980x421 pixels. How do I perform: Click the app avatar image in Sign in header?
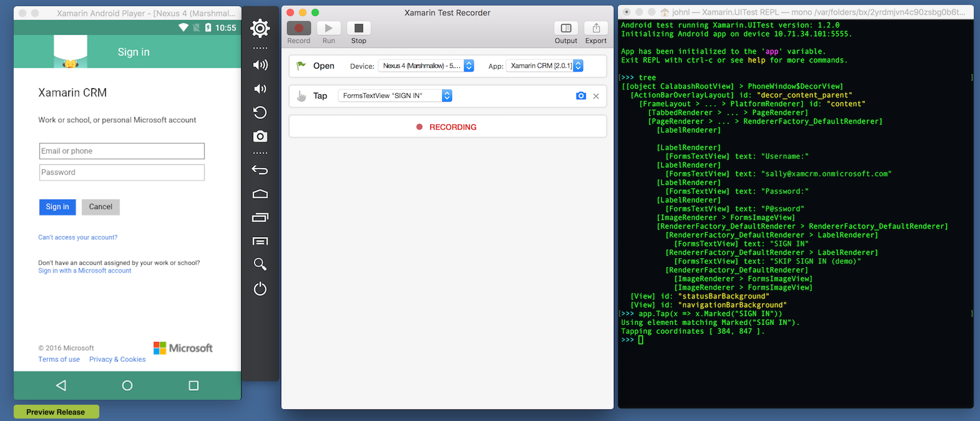[70, 52]
